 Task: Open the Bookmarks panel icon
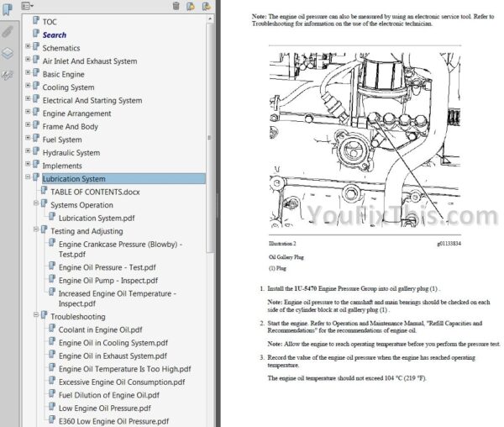8,11
